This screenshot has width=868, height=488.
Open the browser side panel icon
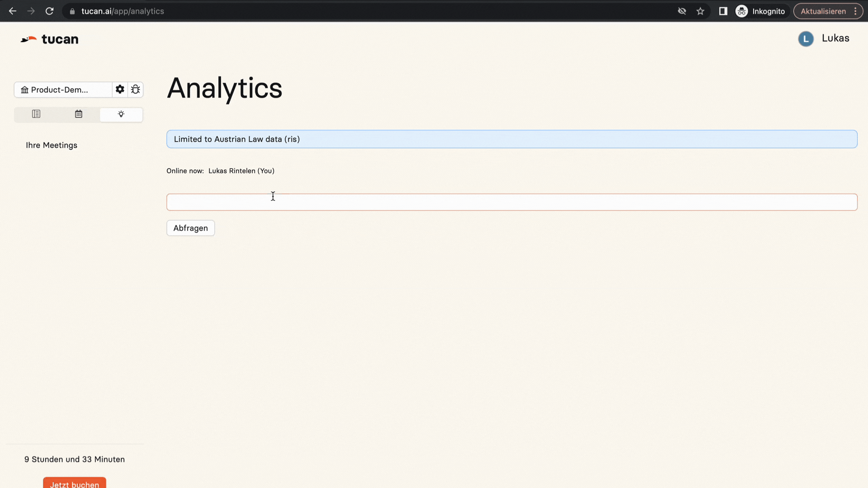point(723,11)
